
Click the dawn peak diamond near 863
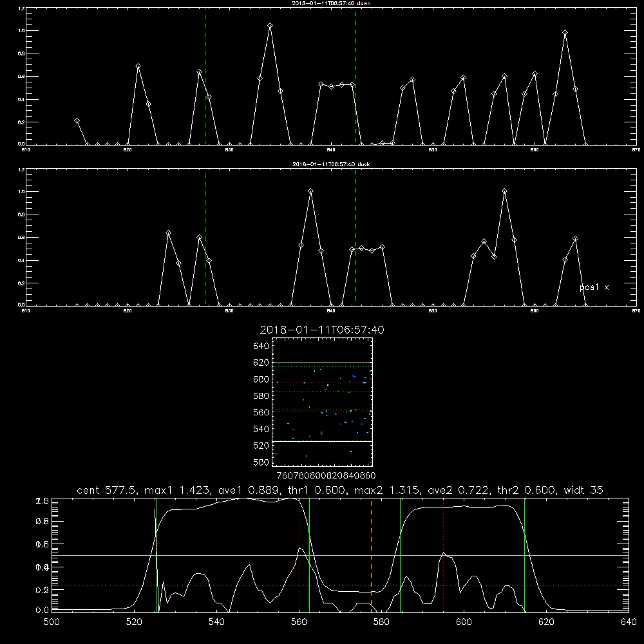click(x=565, y=32)
